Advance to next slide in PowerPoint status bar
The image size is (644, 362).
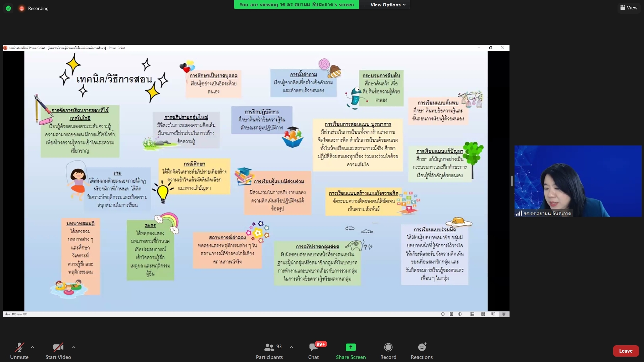460,314
